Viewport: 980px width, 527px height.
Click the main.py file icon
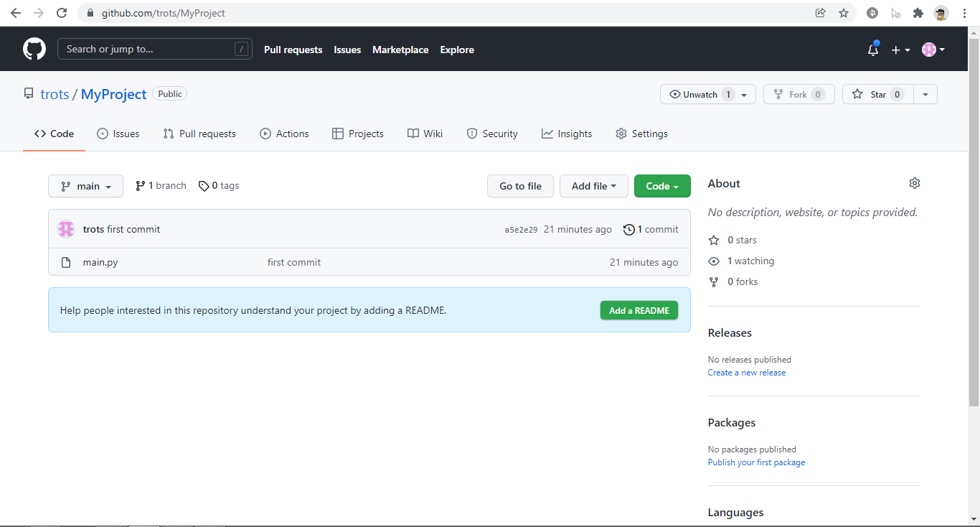tap(66, 262)
